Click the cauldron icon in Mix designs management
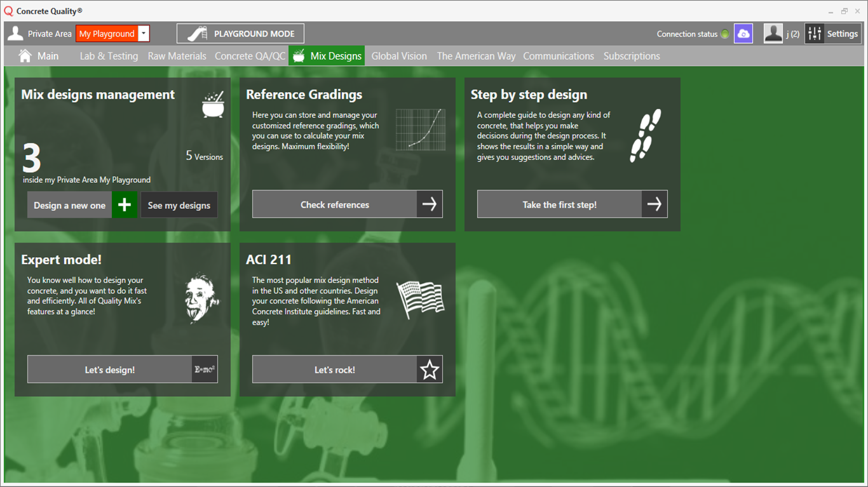The width and height of the screenshot is (868, 487). coord(213,104)
